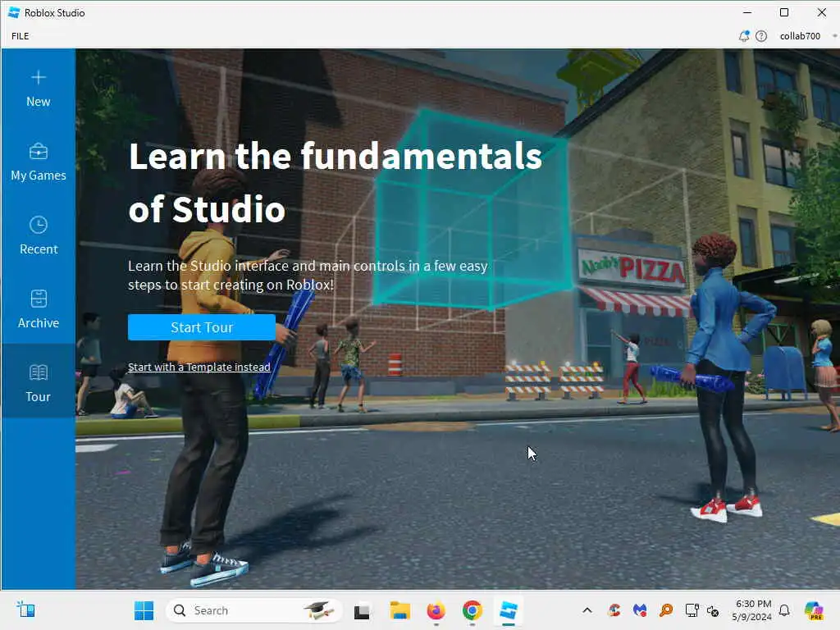The image size is (840, 630).
Task: Open the display tray icon
Action: pos(692,610)
